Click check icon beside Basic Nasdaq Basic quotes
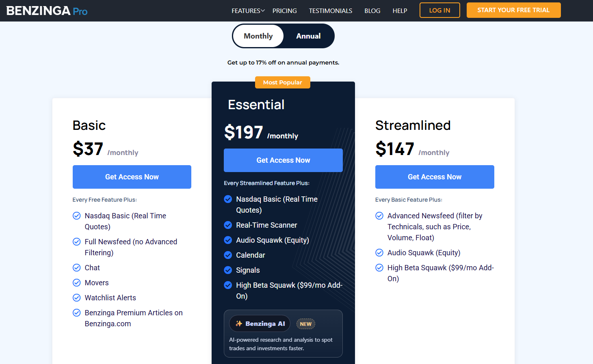The height and width of the screenshot is (364, 593). click(x=76, y=215)
